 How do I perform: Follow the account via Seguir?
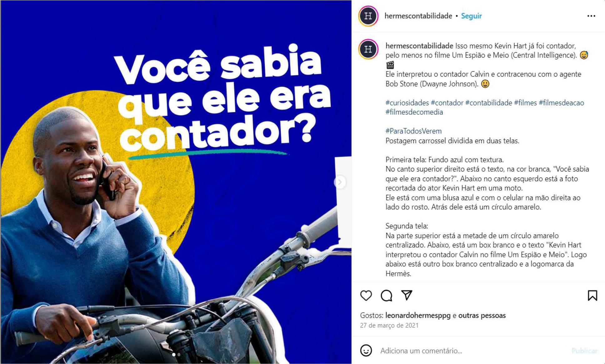(471, 16)
